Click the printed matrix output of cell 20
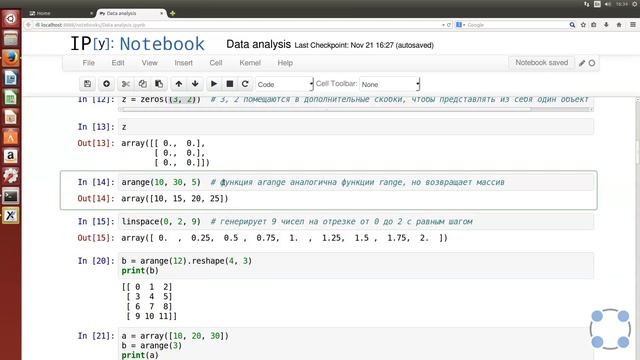The height and width of the screenshot is (360, 640). 149,302
